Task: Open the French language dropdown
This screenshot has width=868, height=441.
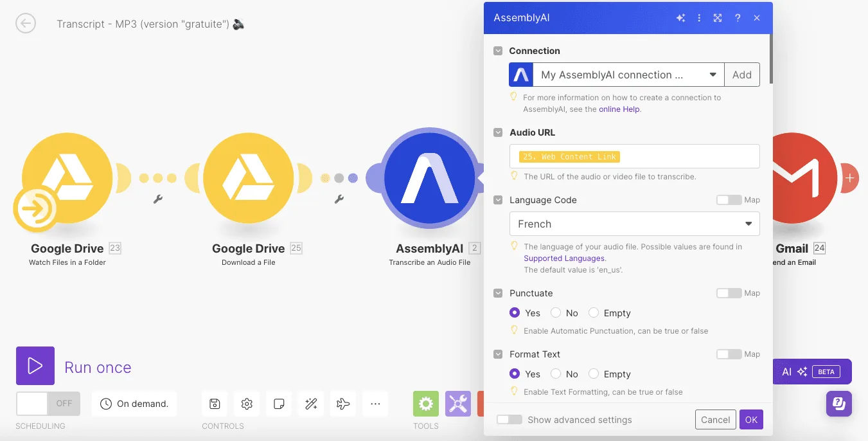Action: point(635,224)
